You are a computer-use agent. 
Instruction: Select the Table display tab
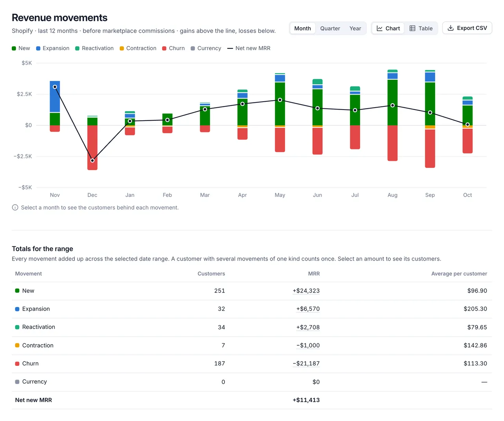pos(421,28)
